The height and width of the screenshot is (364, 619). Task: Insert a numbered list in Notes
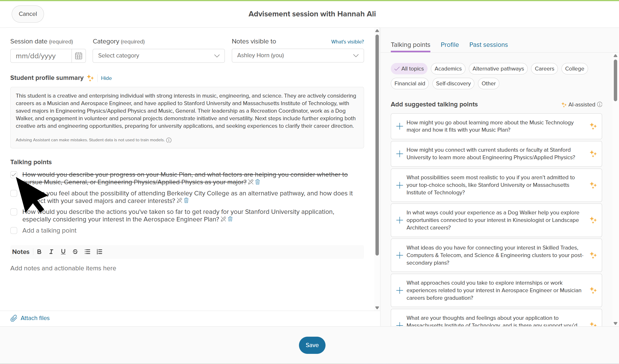[x=99, y=252]
